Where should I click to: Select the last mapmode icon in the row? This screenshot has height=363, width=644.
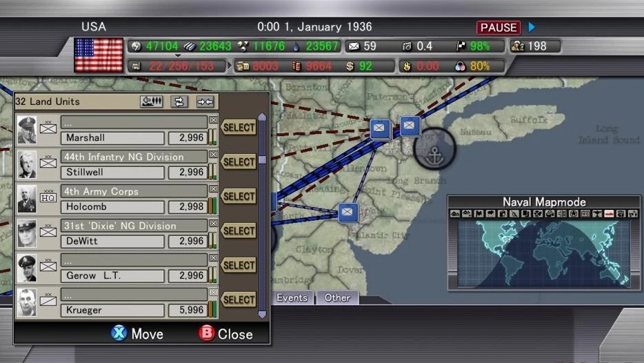coord(633,213)
